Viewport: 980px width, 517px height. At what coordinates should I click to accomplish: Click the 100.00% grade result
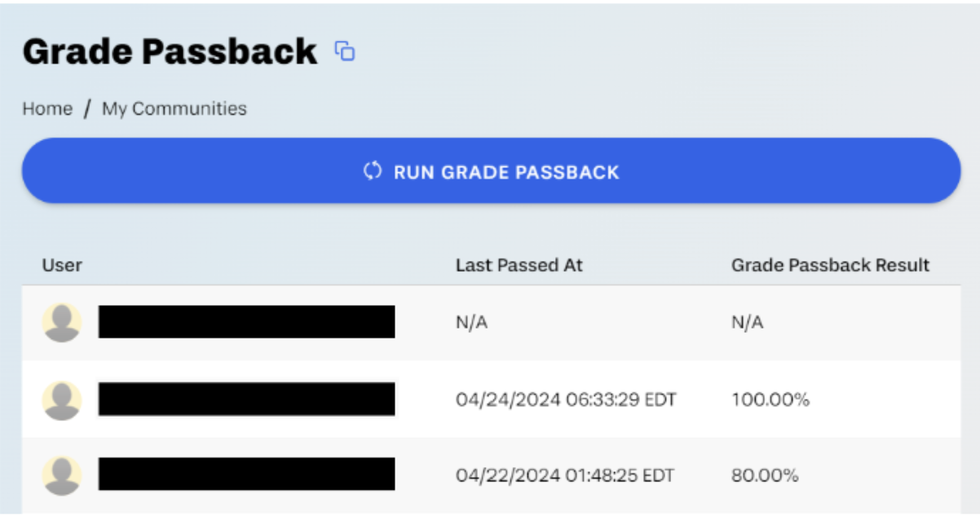click(770, 400)
